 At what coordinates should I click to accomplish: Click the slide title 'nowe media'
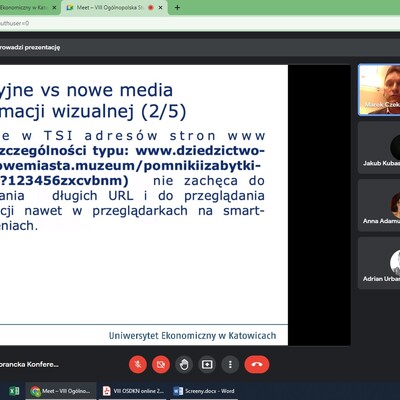coord(120,90)
